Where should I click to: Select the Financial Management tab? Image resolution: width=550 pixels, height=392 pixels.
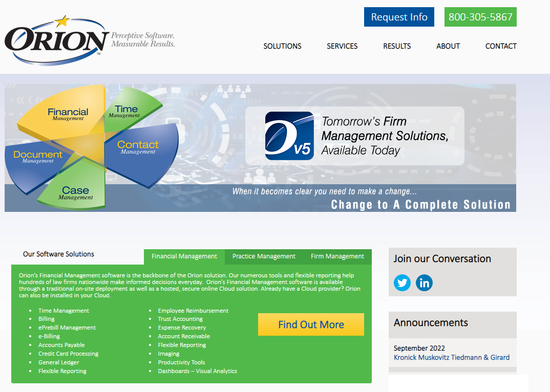coord(184,256)
